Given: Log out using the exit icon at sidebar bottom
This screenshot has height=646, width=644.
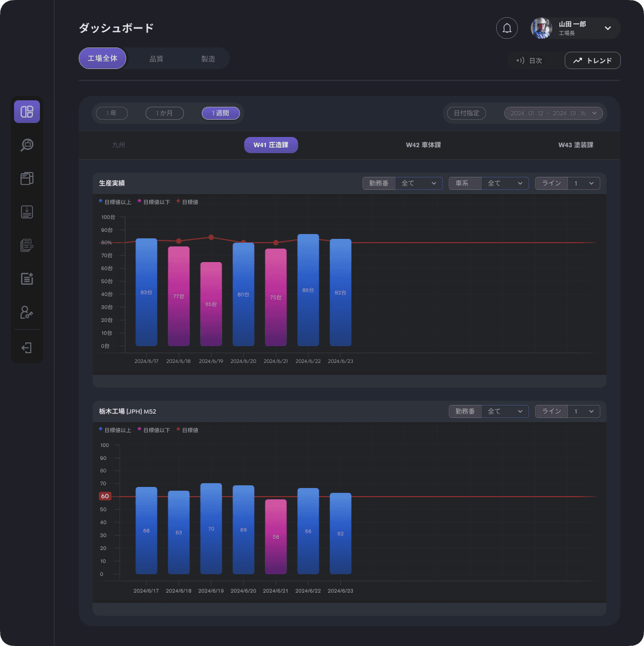Looking at the screenshot, I should click(27, 347).
